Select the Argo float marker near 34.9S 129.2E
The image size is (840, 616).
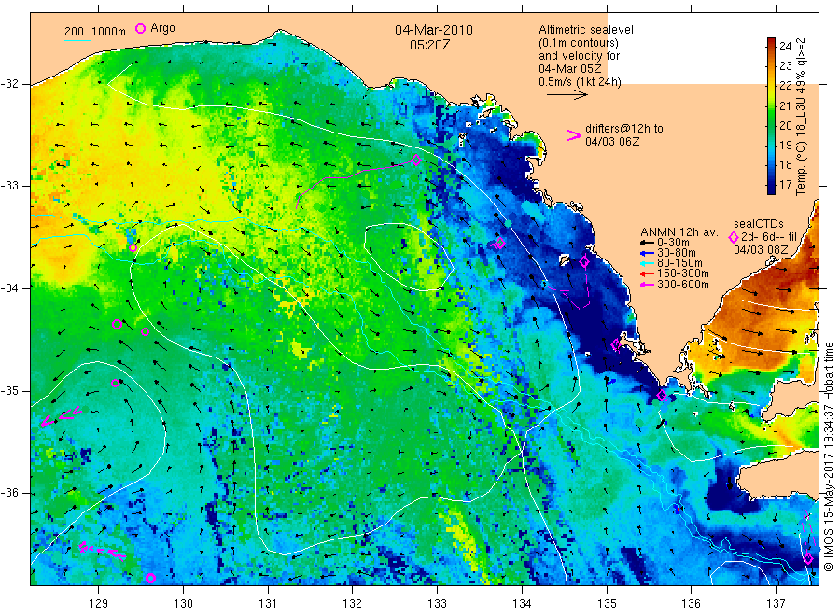(x=115, y=383)
